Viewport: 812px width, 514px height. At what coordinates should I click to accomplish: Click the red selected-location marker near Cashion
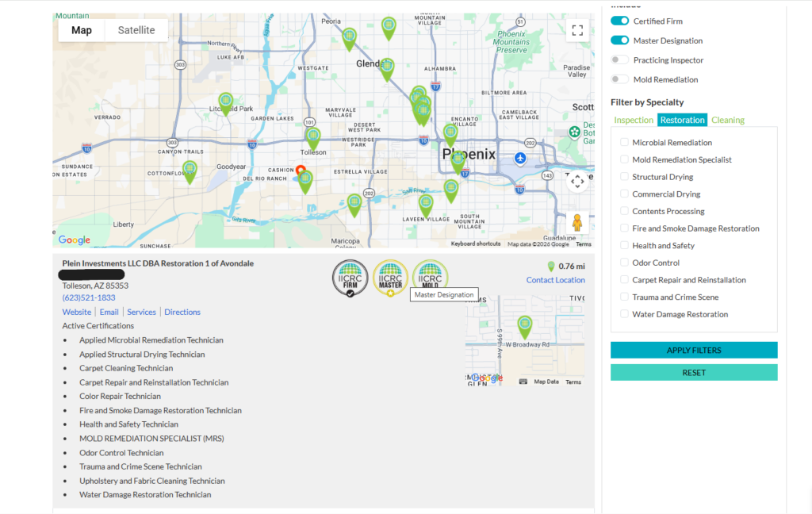[301, 170]
